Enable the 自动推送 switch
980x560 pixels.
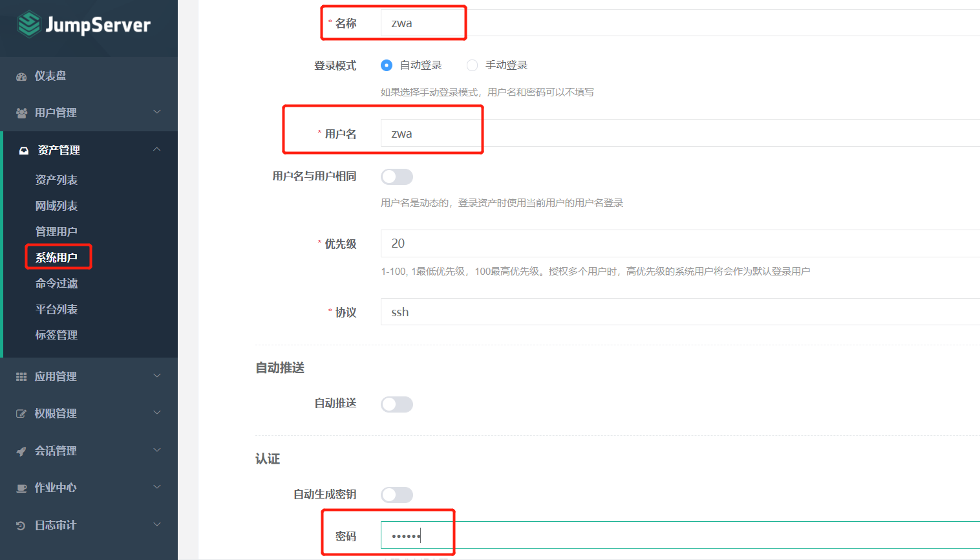tap(397, 404)
